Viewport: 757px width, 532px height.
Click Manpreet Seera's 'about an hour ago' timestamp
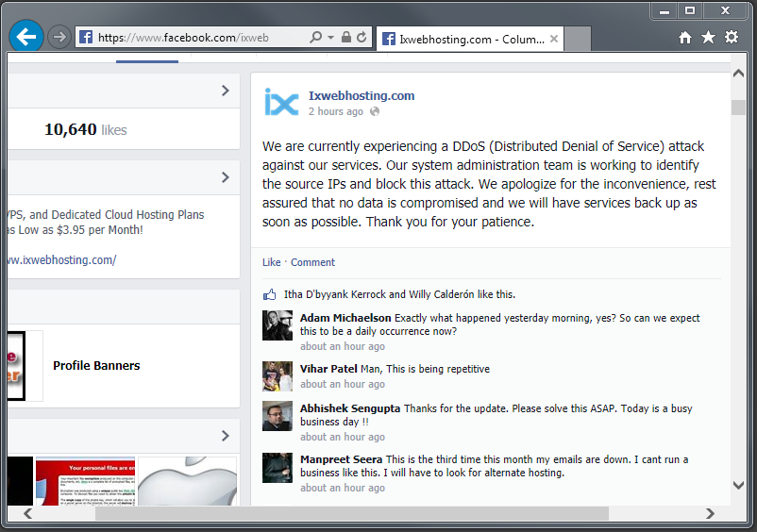[343, 488]
